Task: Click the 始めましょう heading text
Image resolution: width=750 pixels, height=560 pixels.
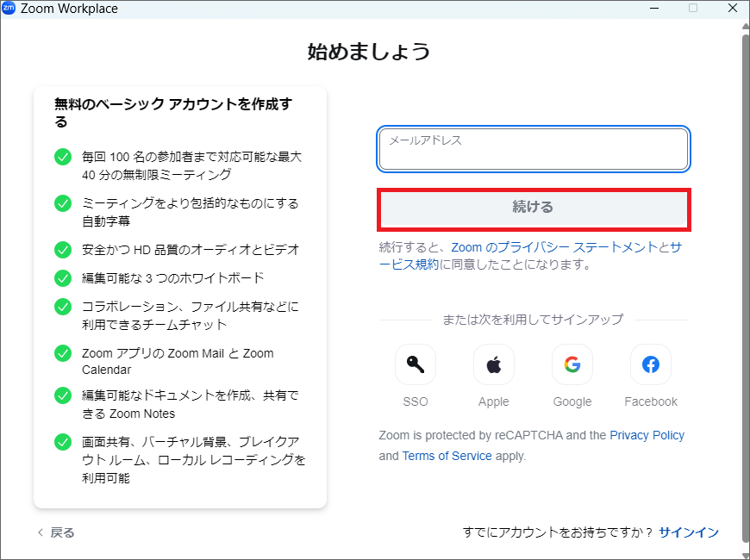Action: [x=369, y=51]
